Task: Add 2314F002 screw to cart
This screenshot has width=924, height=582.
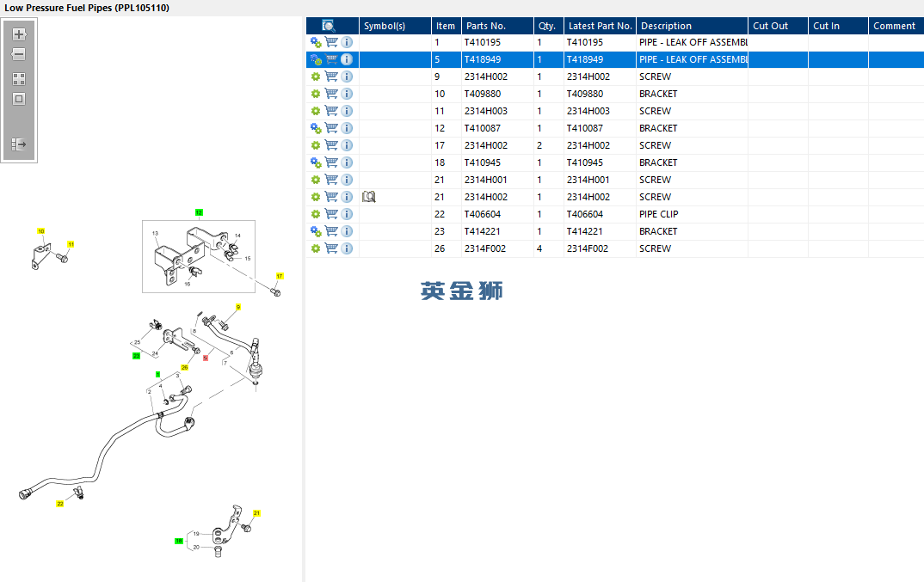Action: [x=331, y=248]
